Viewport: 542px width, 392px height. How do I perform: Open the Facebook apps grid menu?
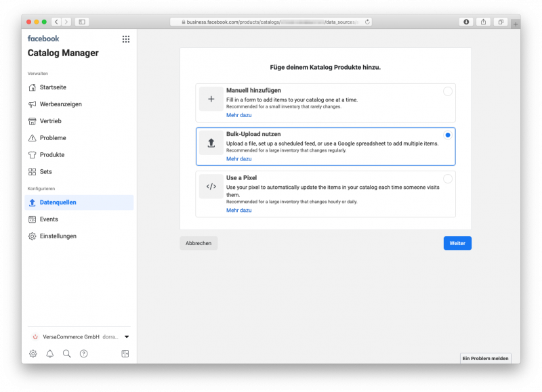click(x=126, y=39)
